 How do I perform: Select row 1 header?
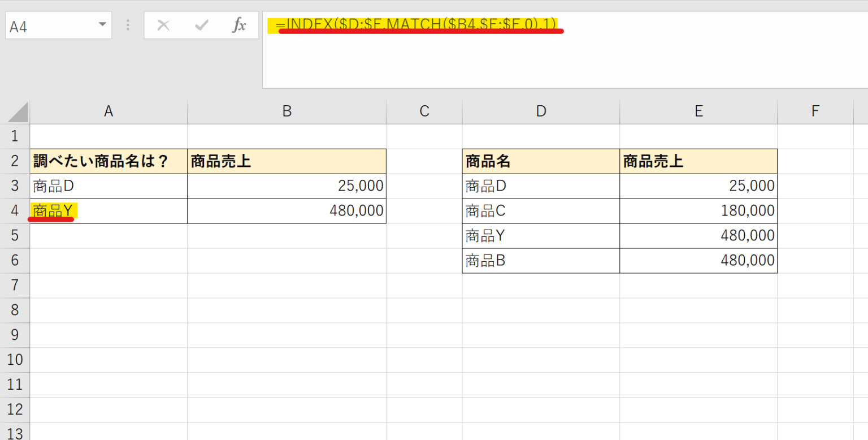point(15,136)
